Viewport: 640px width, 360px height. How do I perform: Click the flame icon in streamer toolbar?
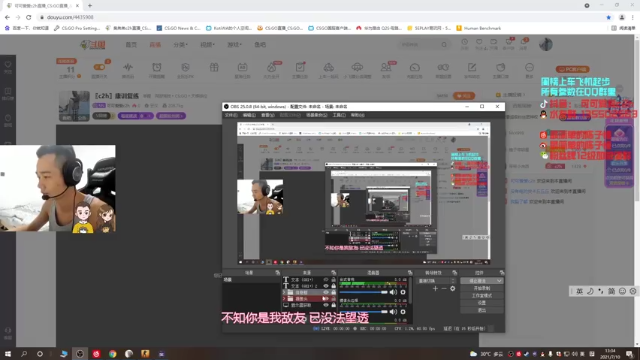(x=271, y=67)
